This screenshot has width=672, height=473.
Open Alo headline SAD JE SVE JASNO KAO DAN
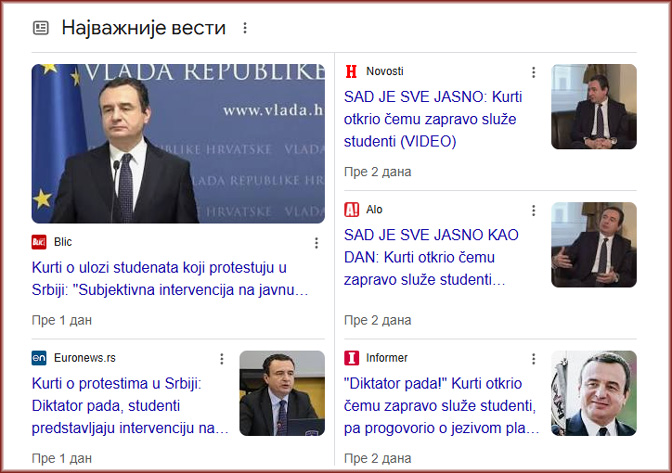pos(432,257)
